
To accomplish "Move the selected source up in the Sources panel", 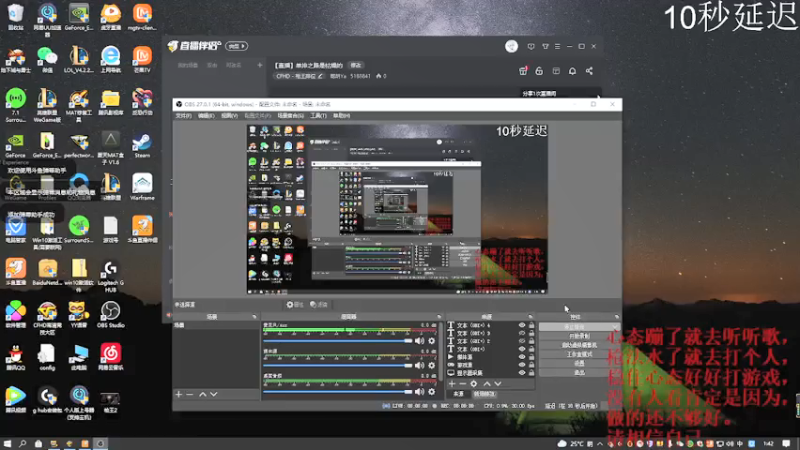I will [x=487, y=384].
